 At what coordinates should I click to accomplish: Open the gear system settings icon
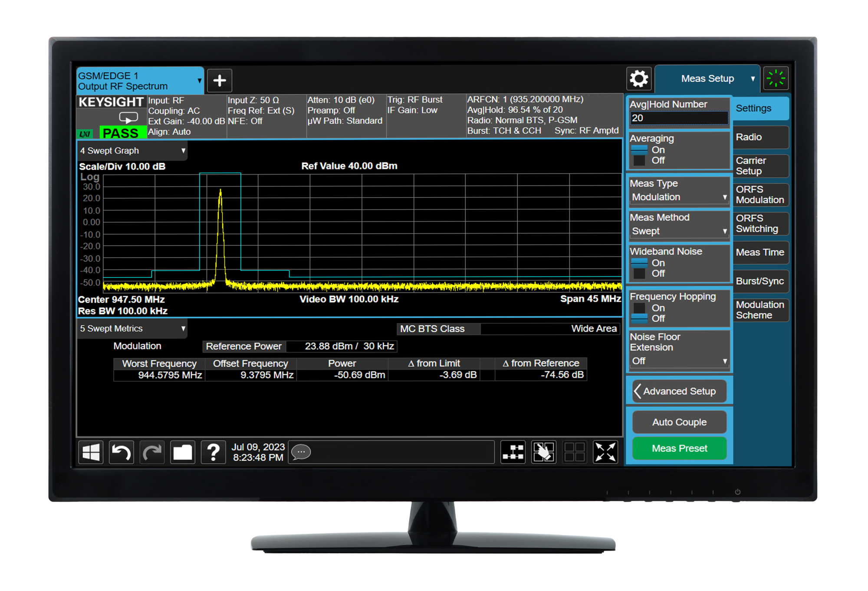pos(639,79)
